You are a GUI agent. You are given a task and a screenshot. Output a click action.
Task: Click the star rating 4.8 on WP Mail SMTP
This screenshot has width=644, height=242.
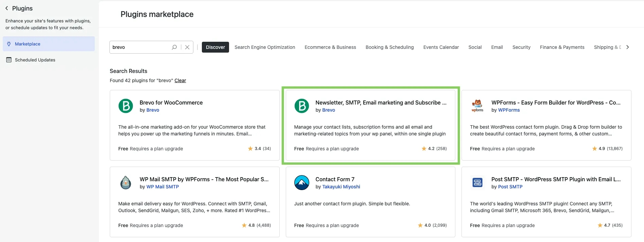[x=256, y=225]
